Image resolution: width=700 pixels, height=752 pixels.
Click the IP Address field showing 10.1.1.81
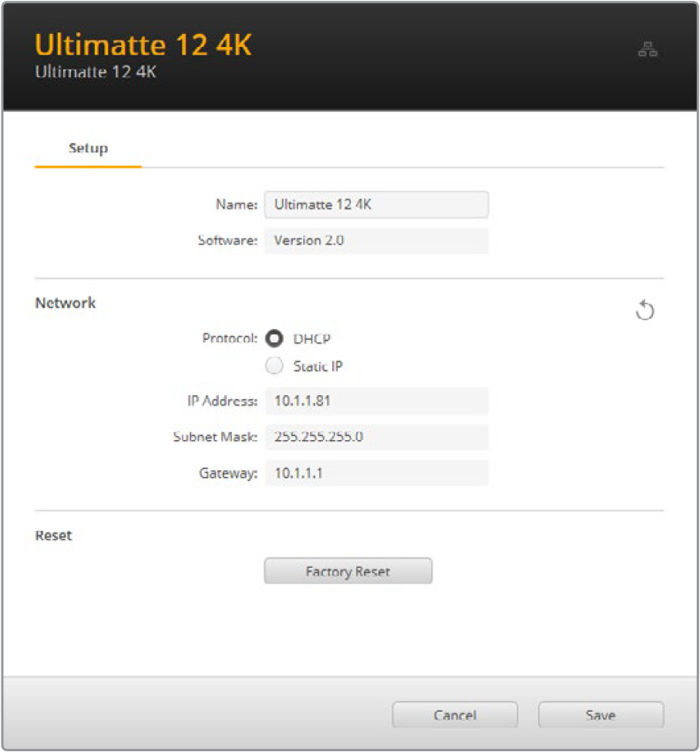[376, 401]
